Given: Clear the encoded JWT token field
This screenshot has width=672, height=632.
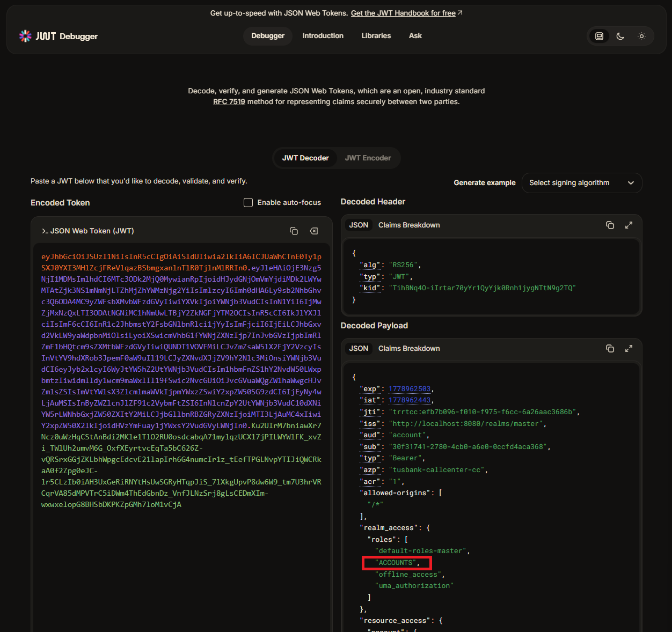Looking at the screenshot, I should click(314, 231).
